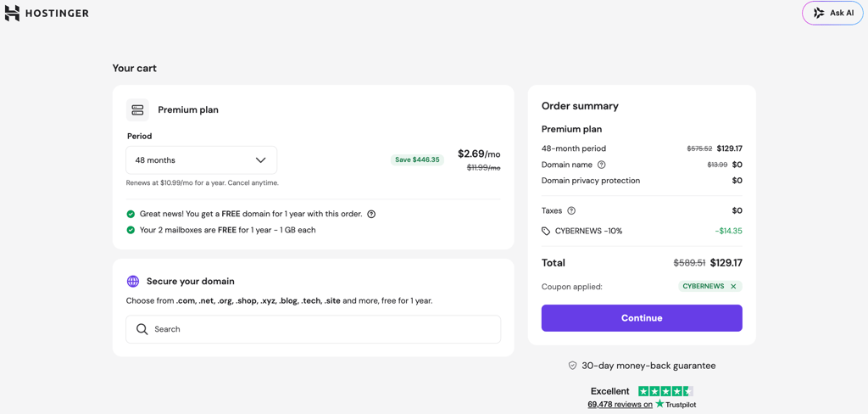
Task: Focus the domain Search input field
Action: tap(314, 329)
